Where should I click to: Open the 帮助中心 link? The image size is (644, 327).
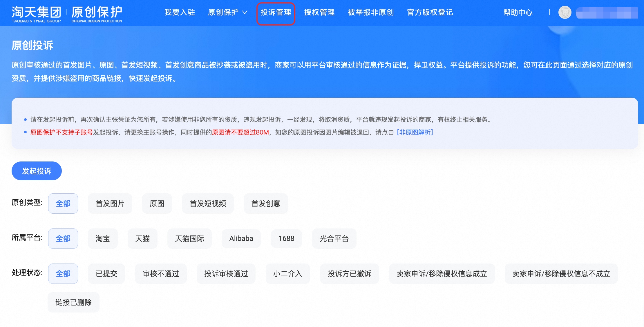pos(518,12)
